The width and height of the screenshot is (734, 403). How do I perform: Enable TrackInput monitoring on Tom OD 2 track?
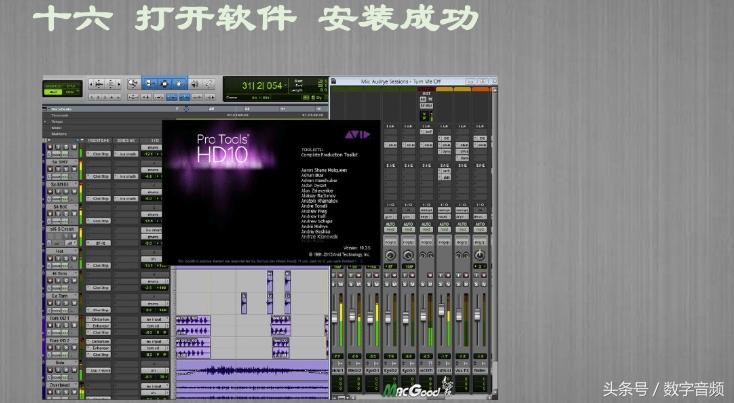click(58, 347)
